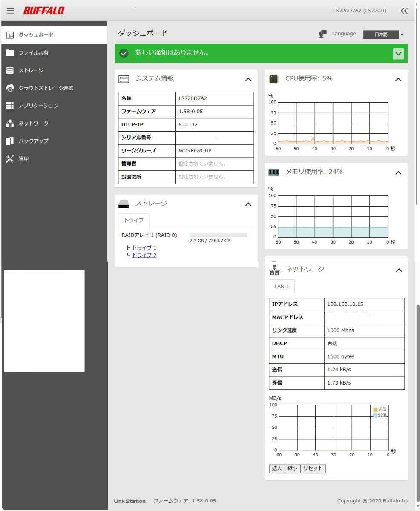420x511 pixels.
Task: Click the LS720D7A2 (LS720D) header text
Action: tap(360, 11)
